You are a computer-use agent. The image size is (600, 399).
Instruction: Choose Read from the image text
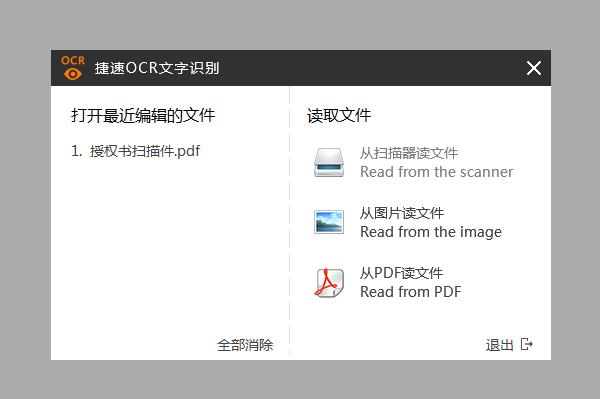pos(431,232)
